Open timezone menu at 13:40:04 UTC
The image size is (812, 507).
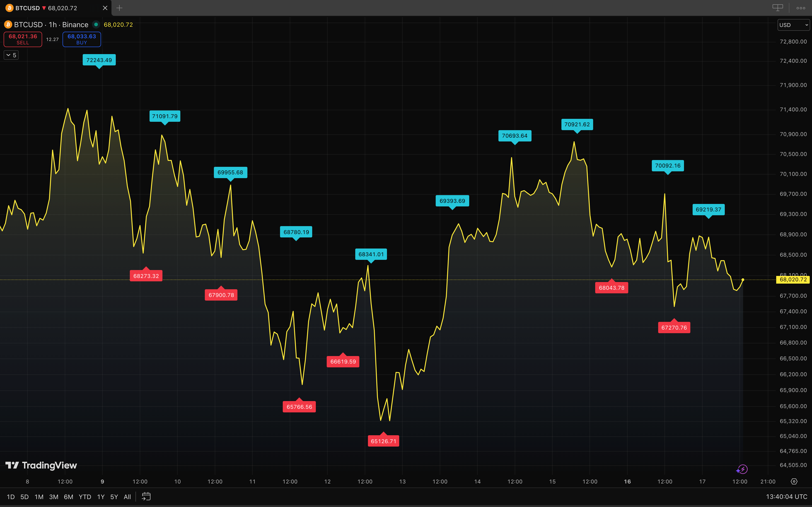786,497
